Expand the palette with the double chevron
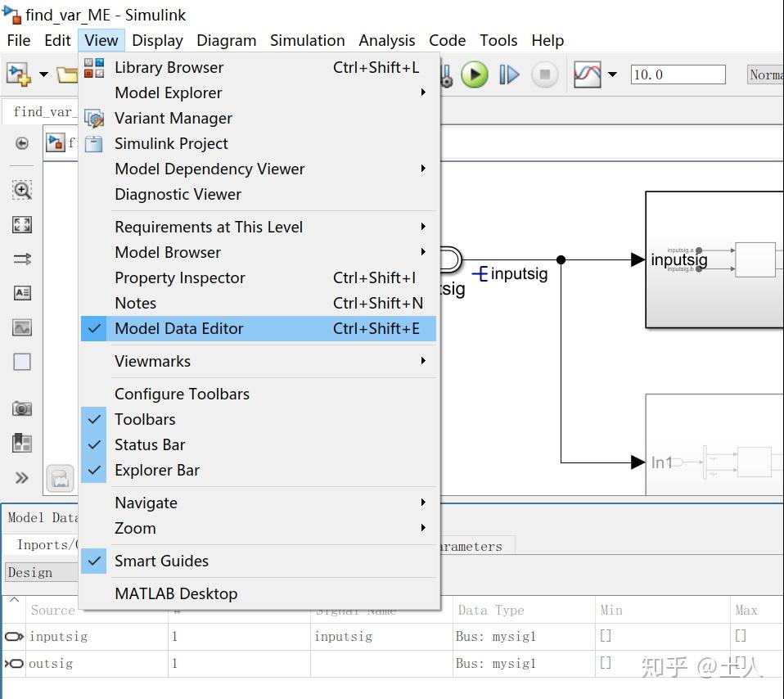Image resolution: width=784 pixels, height=699 pixels. 21,478
